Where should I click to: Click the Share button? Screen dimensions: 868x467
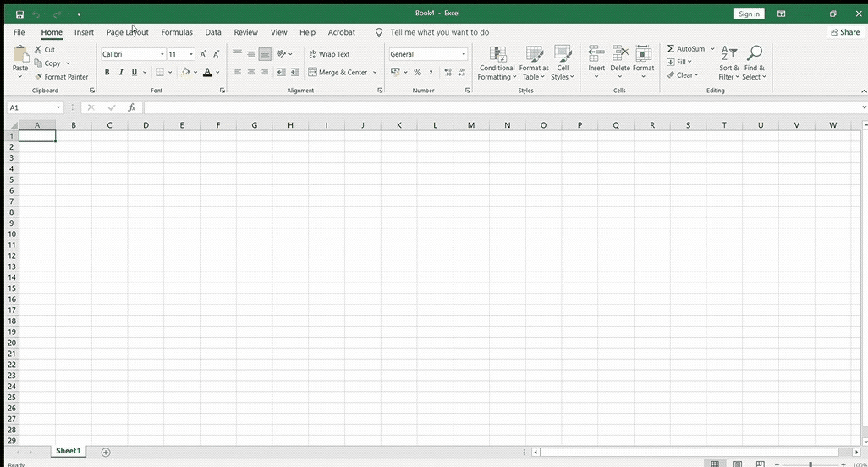point(844,32)
